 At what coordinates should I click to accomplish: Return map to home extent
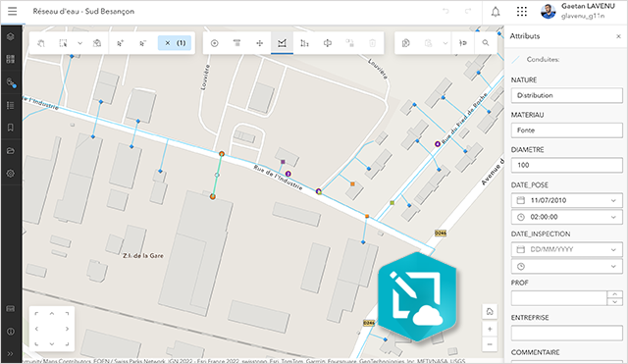pos(490,312)
